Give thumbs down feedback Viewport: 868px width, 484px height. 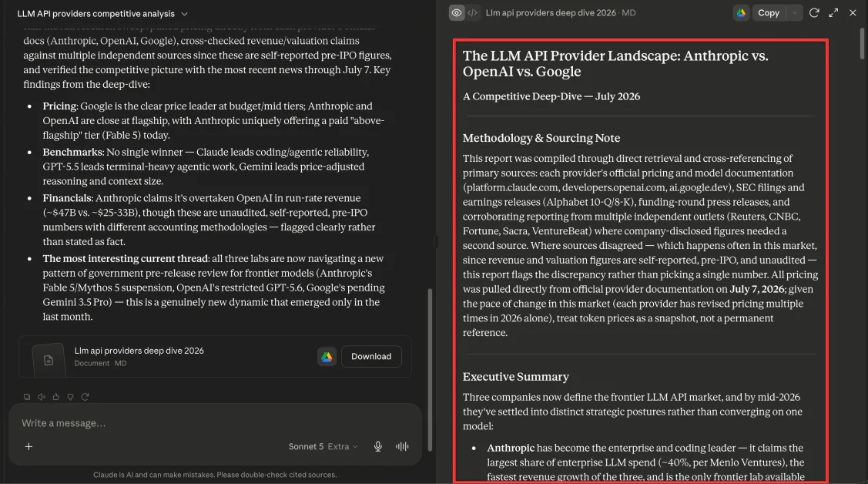coord(70,397)
